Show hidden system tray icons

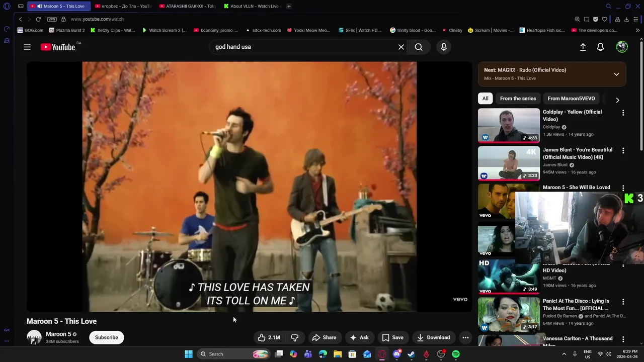coord(563,354)
